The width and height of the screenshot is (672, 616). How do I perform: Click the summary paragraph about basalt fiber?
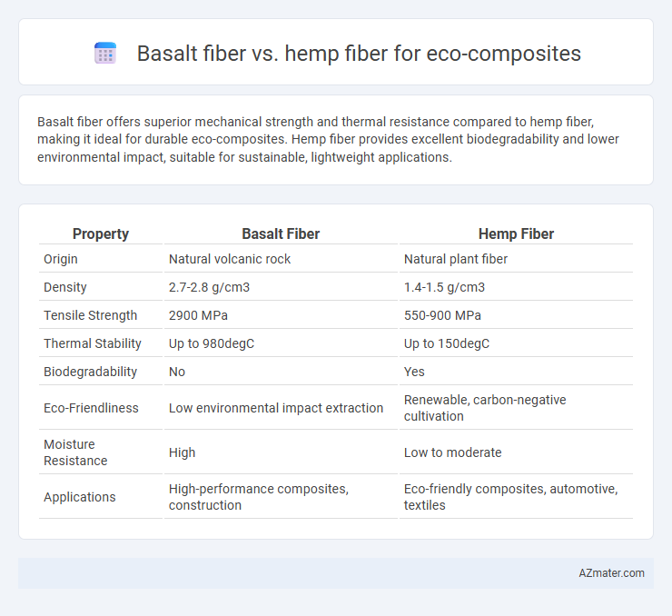pyautogui.click(x=329, y=139)
